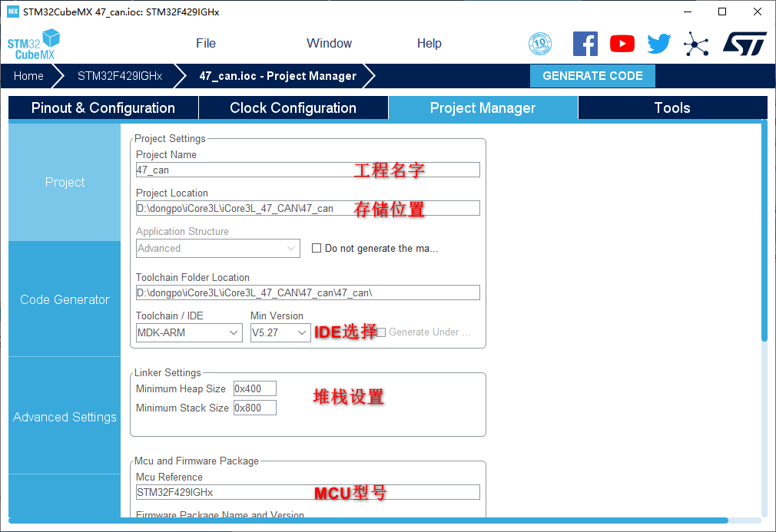The height and width of the screenshot is (532, 776).
Task: Open the 10th anniversary badge icon
Action: 540,44
